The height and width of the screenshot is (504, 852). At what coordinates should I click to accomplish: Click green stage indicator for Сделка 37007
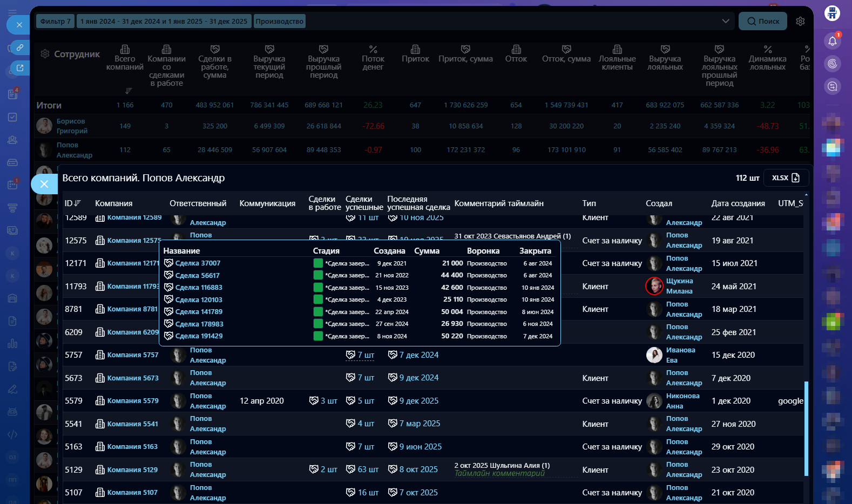pos(318,263)
